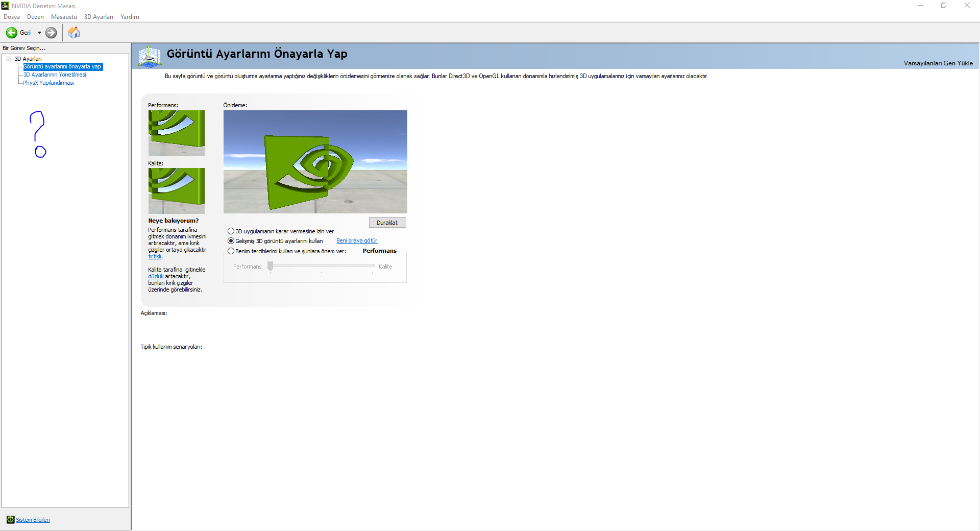Click the NVIDIA title bar app icon
The width and height of the screenshot is (980, 531).
(x=5, y=6)
